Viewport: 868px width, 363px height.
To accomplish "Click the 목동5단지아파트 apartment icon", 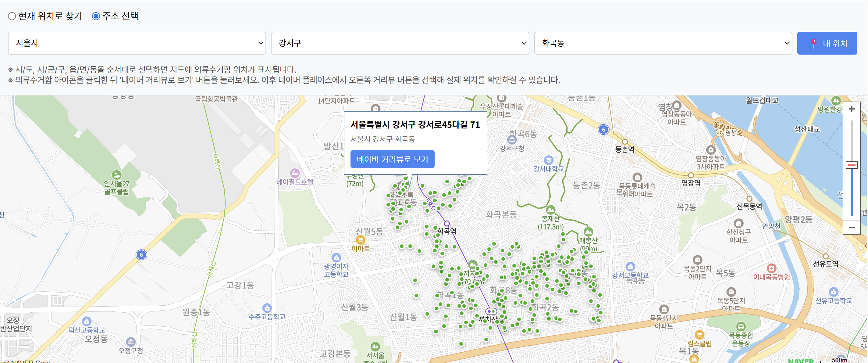I will click(x=731, y=292).
